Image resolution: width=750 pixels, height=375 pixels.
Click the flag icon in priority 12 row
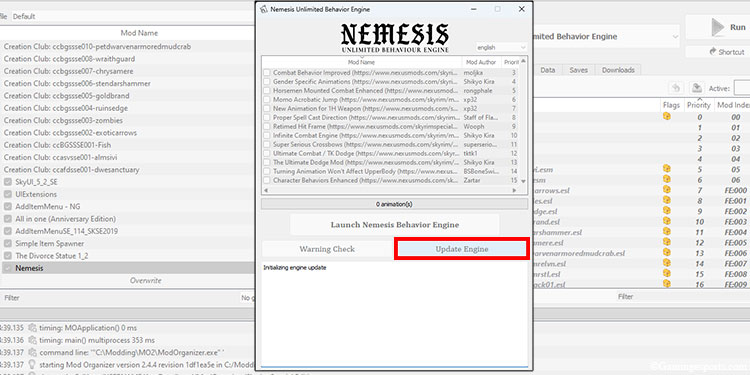click(666, 243)
